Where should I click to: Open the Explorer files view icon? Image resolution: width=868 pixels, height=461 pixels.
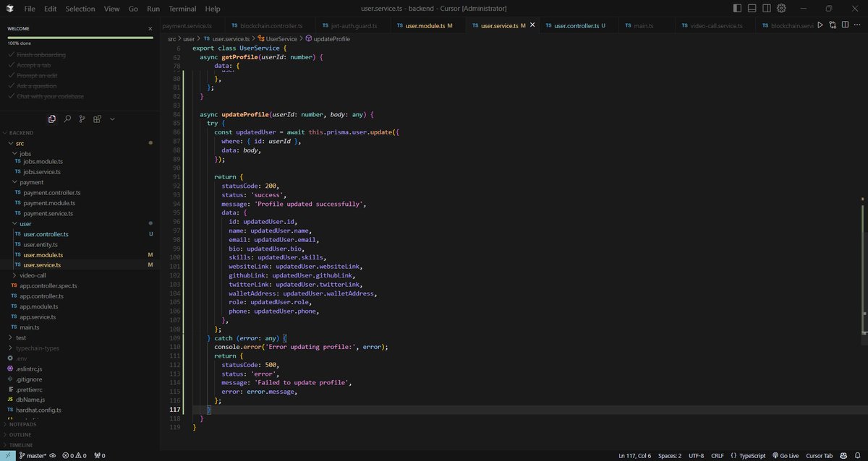click(x=52, y=119)
